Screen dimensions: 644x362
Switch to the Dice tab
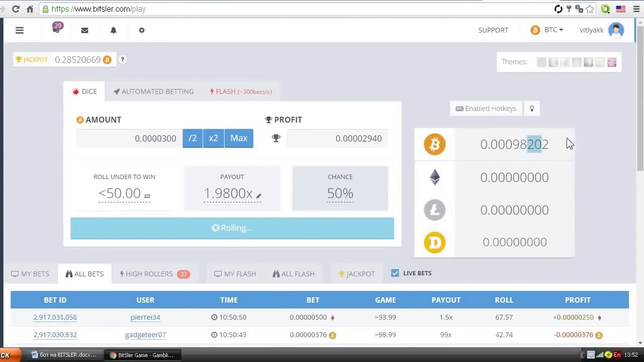click(x=84, y=92)
